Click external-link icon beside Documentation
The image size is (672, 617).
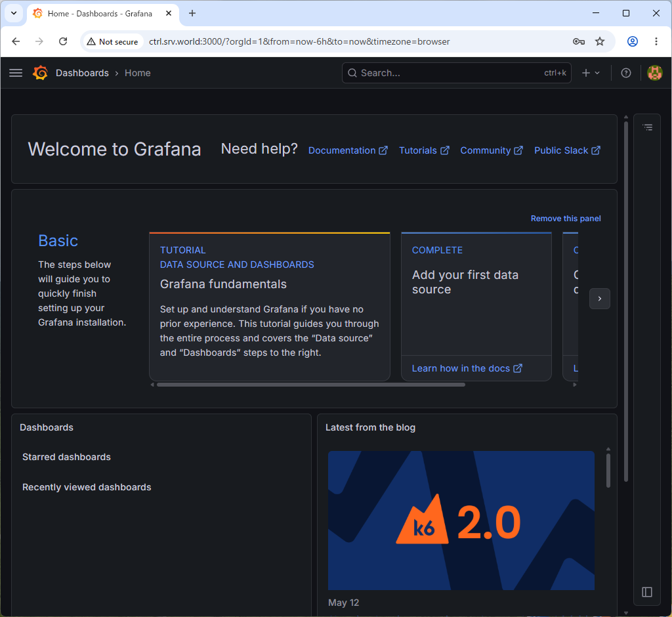pos(383,150)
